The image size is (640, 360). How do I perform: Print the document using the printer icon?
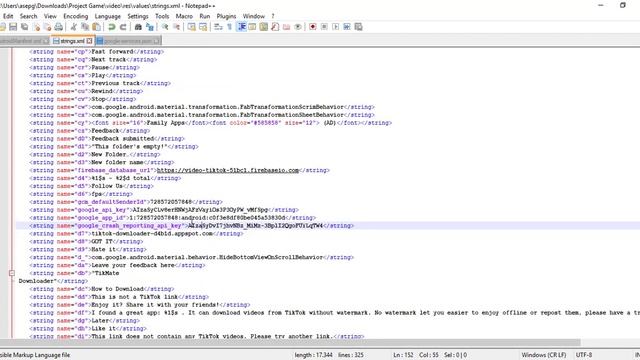pyautogui.click(x=58, y=27)
